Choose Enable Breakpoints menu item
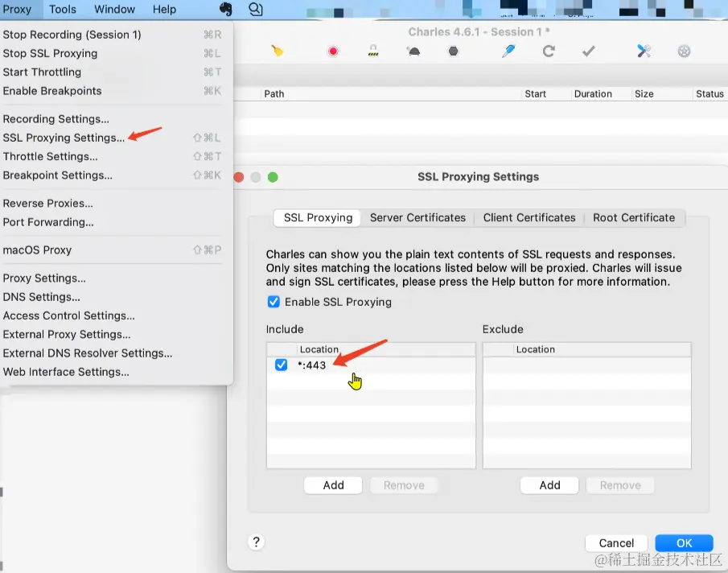 point(112,91)
